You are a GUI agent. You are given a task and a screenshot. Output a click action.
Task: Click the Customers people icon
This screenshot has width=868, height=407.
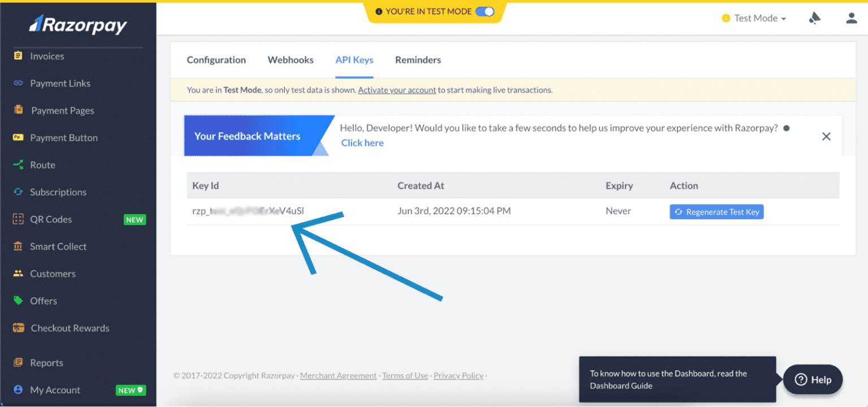click(18, 274)
